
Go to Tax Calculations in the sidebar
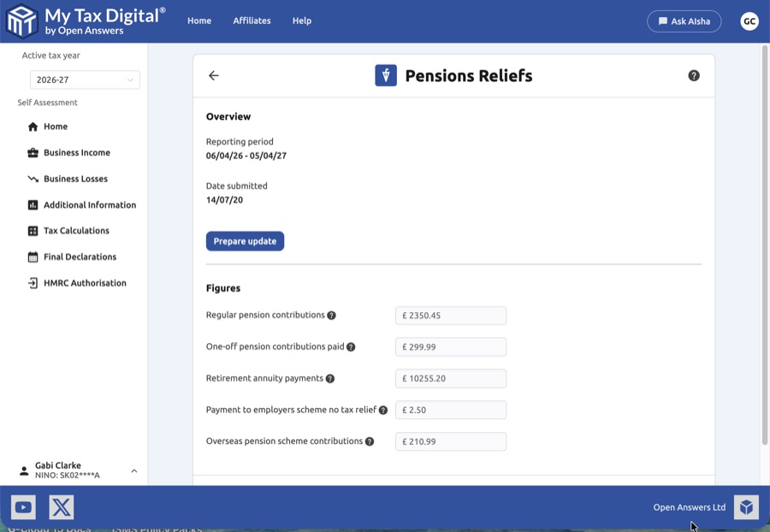tap(76, 231)
